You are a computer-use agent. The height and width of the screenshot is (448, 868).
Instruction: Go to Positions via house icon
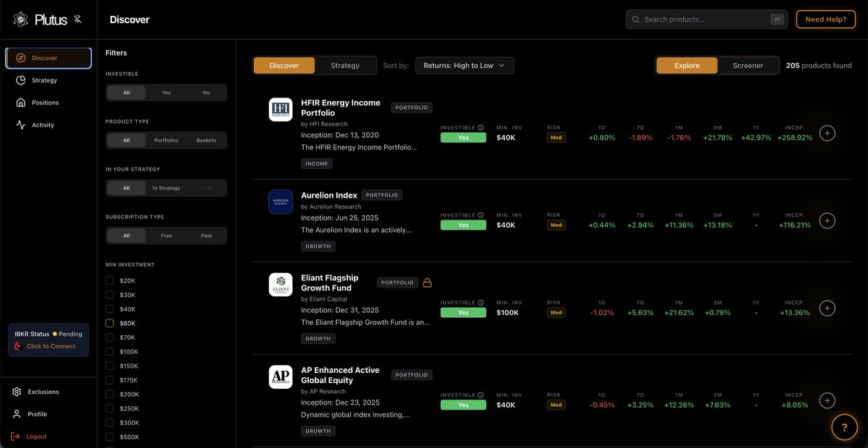pos(21,103)
